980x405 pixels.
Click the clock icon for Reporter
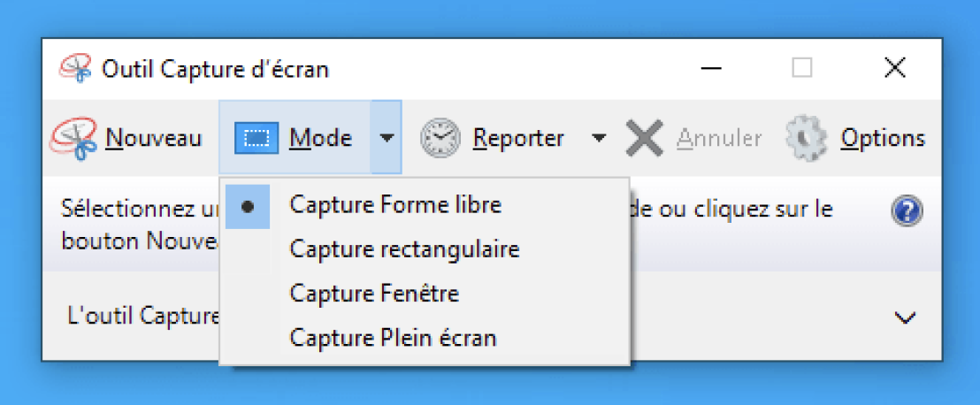pos(440,137)
